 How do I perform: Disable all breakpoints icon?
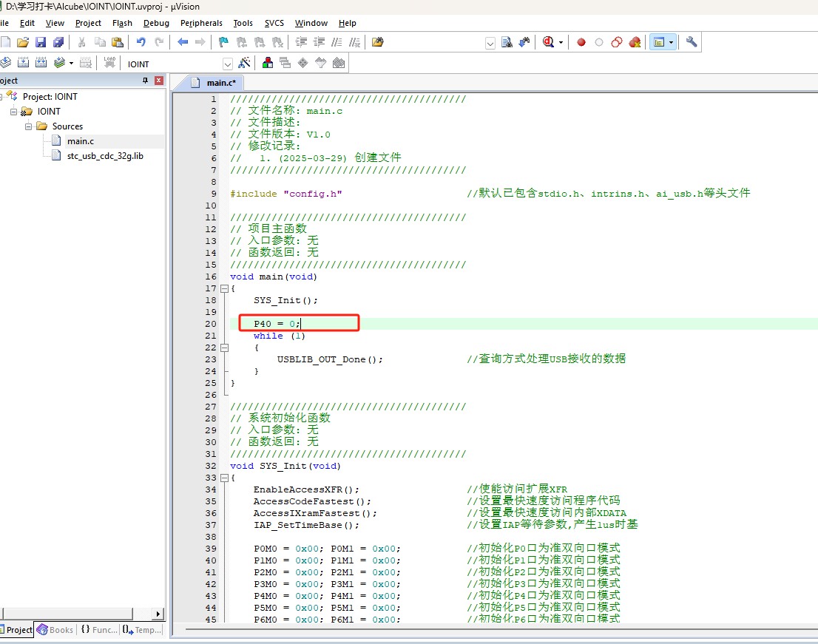[x=617, y=42]
